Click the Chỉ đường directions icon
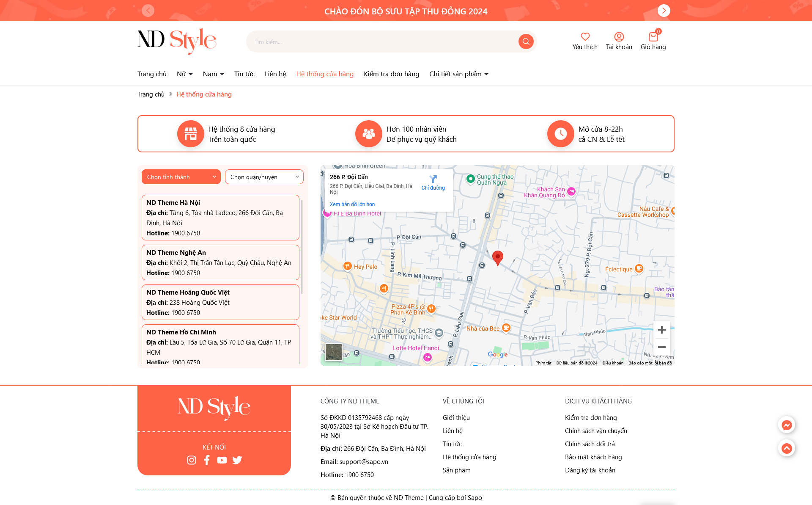This screenshot has height=505, width=812. point(433,179)
